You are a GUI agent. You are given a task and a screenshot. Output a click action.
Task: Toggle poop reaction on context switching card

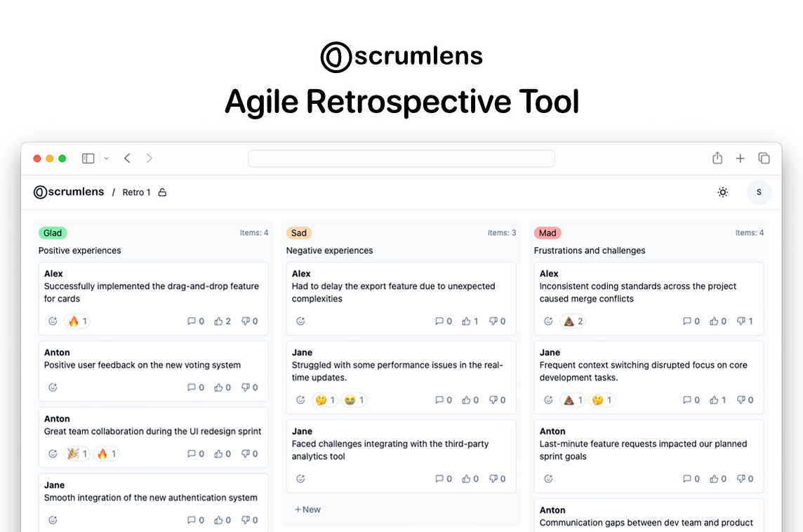[573, 400]
